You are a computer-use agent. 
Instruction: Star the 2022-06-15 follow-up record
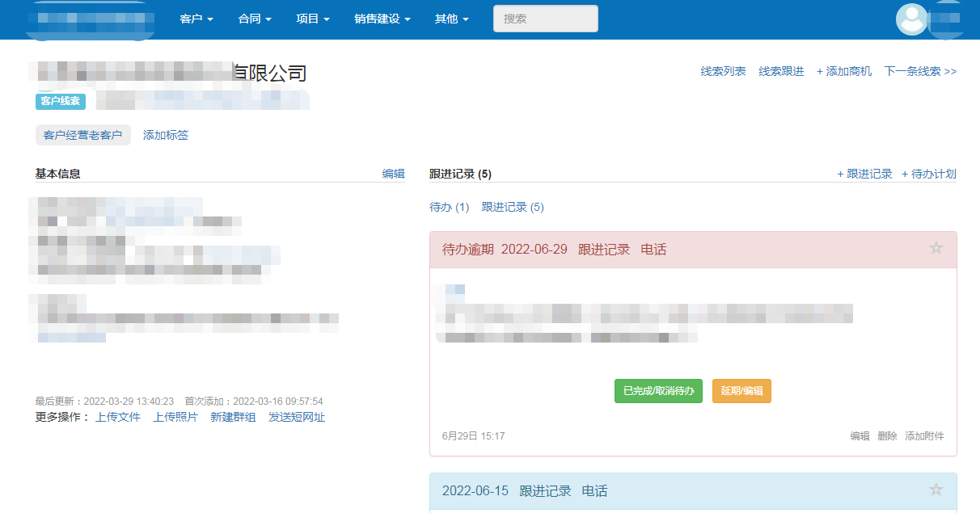click(936, 490)
